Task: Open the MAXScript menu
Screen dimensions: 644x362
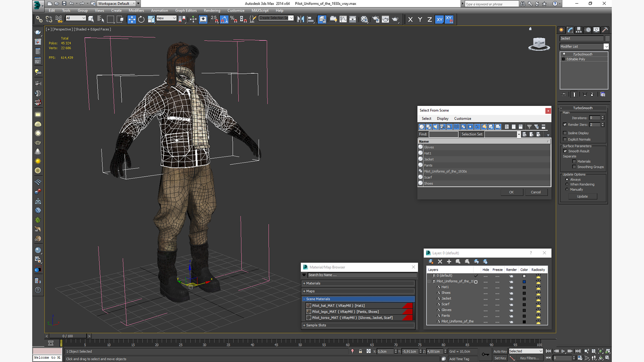Action: [260, 10]
